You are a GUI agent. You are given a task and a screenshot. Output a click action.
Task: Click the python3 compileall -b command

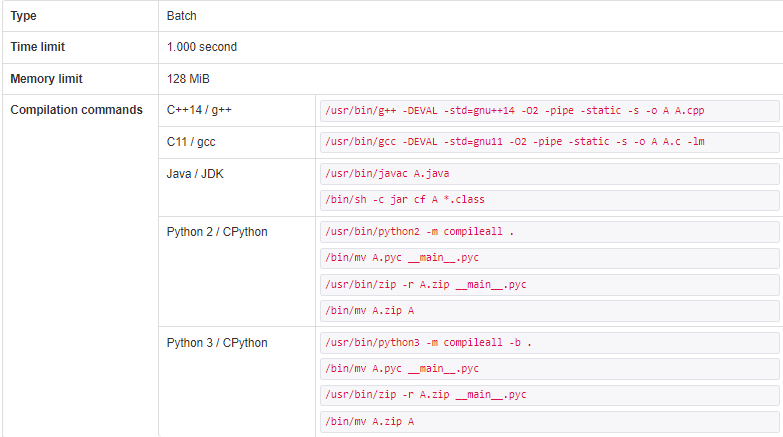point(430,342)
